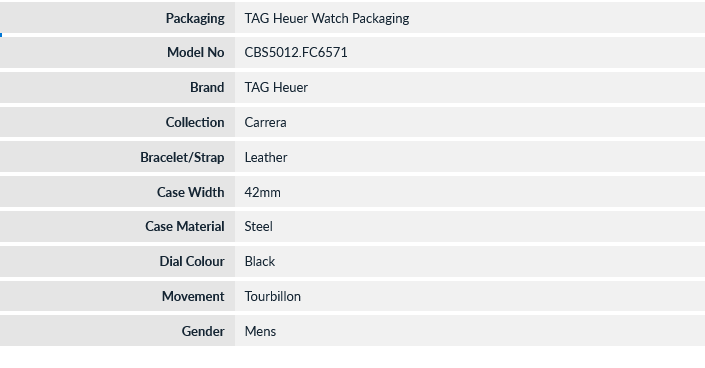Select the Steel case material value

tap(259, 226)
